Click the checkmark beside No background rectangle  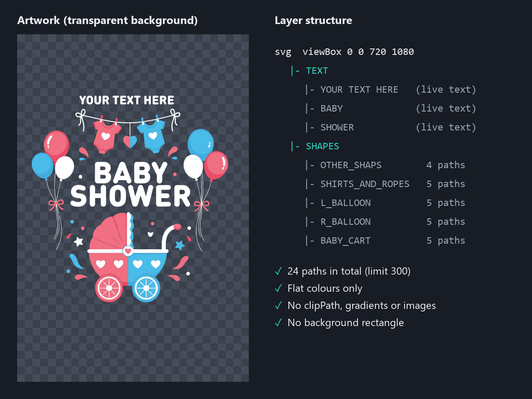point(278,323)
